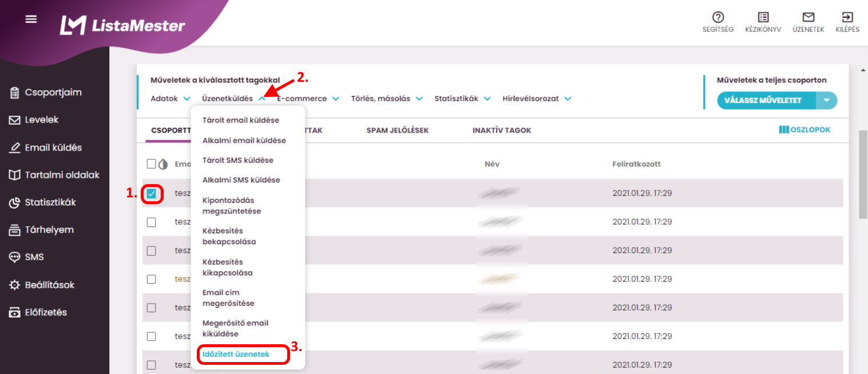This screenshot has width=868, height=374.
Task: Expand the Statisztikák operations dropdown
Action: click(462, 98)
